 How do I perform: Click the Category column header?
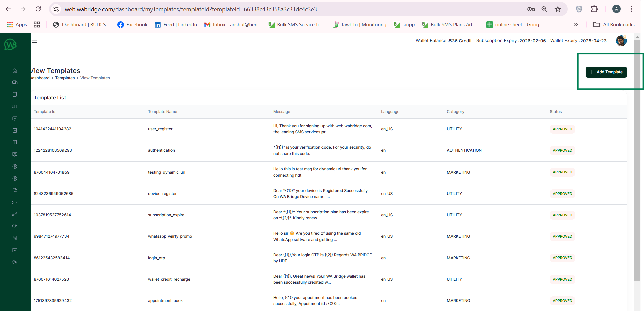click(456, 112)
